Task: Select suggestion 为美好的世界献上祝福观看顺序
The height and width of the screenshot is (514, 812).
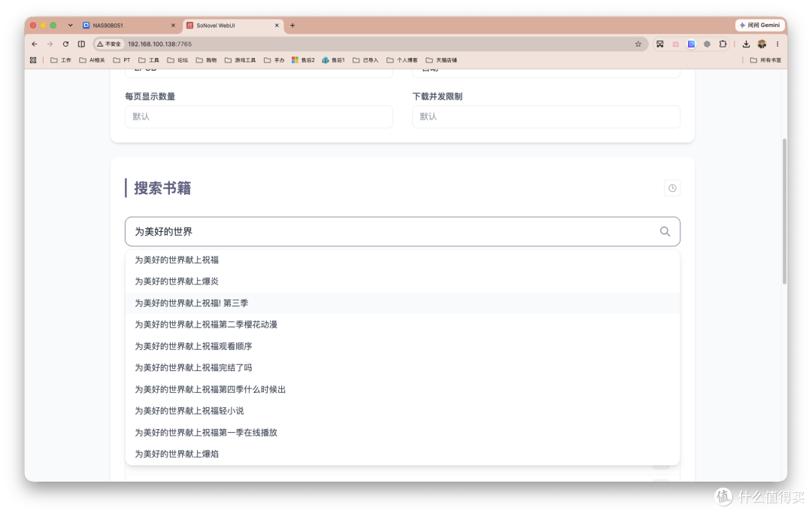Action: (x=402, y=346)
